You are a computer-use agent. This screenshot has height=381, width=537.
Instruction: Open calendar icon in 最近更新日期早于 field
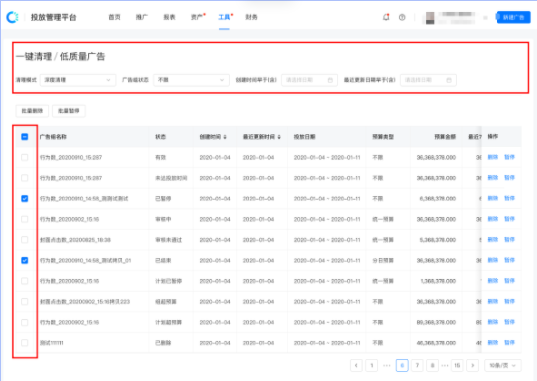(x=449, y=80)
